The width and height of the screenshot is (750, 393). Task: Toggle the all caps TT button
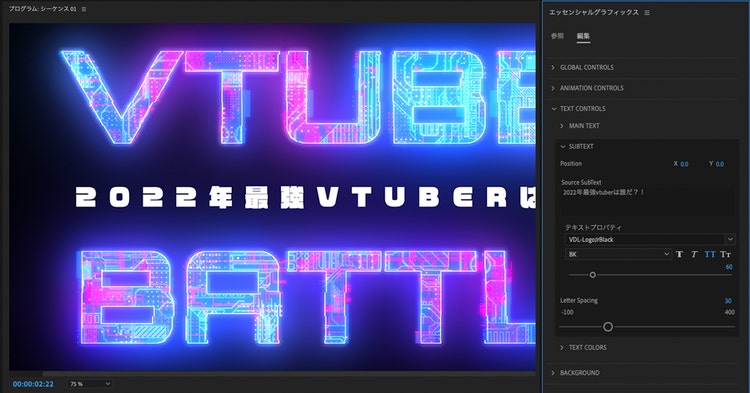[x=710, y=254]
